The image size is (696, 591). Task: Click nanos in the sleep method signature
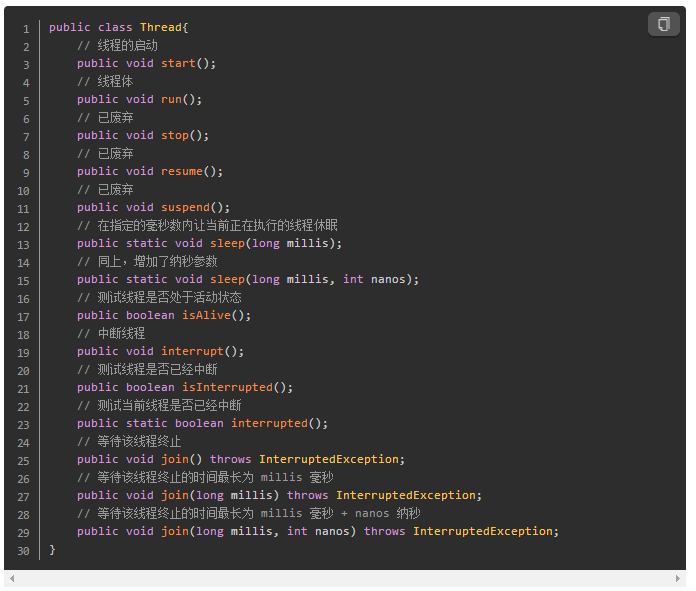point(388,279)
